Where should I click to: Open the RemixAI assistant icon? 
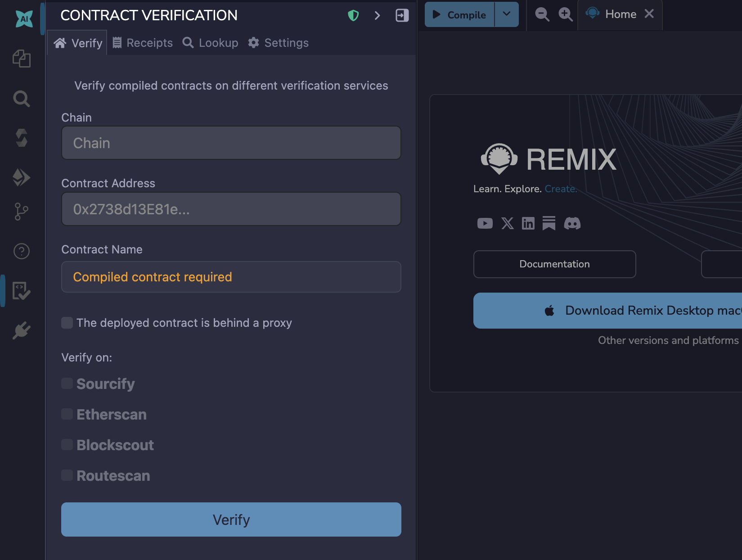pyautogui.click(x=24, y=19)
